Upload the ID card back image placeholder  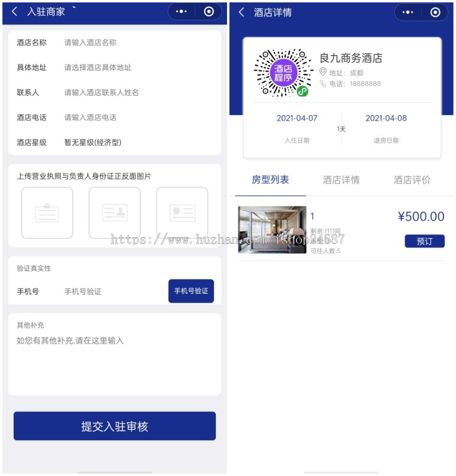(x=182, y=213)
